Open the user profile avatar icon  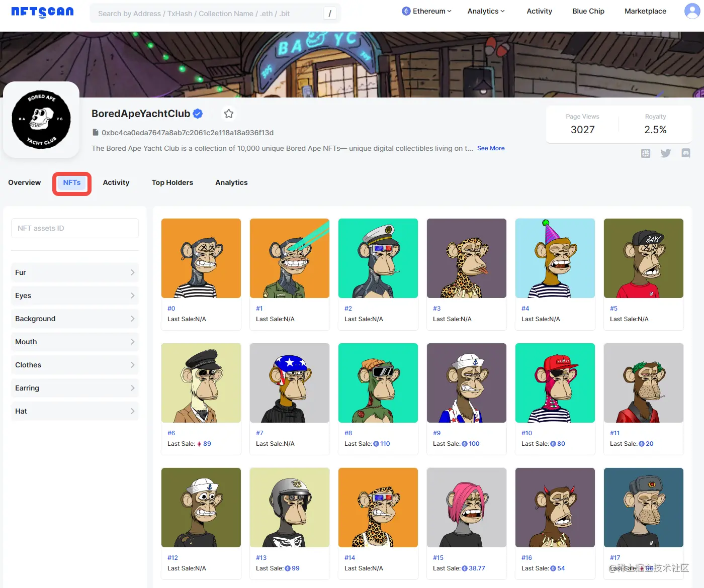(x=692, y=11)
